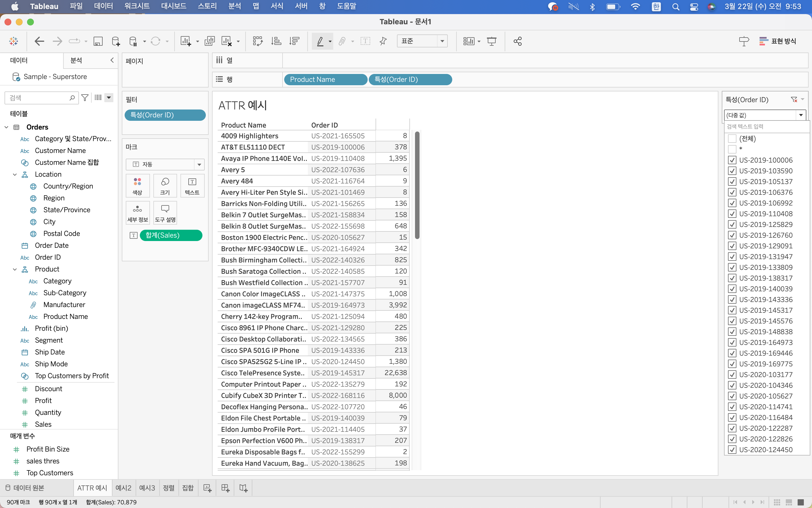
Task: Click the Tableau start page logo icon
Action: pos(14,41)
